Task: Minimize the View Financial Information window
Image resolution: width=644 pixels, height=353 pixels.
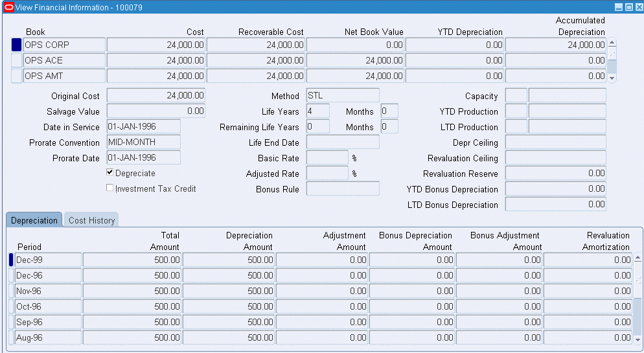Action: 619,7
